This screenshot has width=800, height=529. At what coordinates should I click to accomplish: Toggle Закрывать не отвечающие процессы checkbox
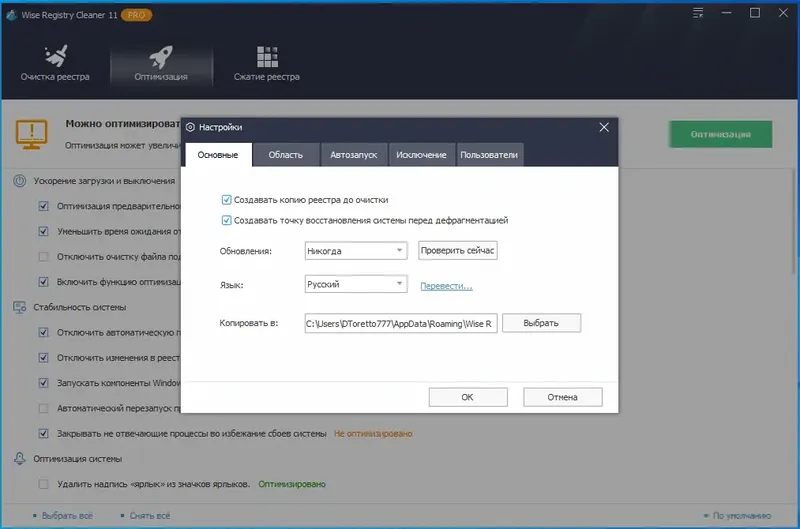click(x=43, y=434)
